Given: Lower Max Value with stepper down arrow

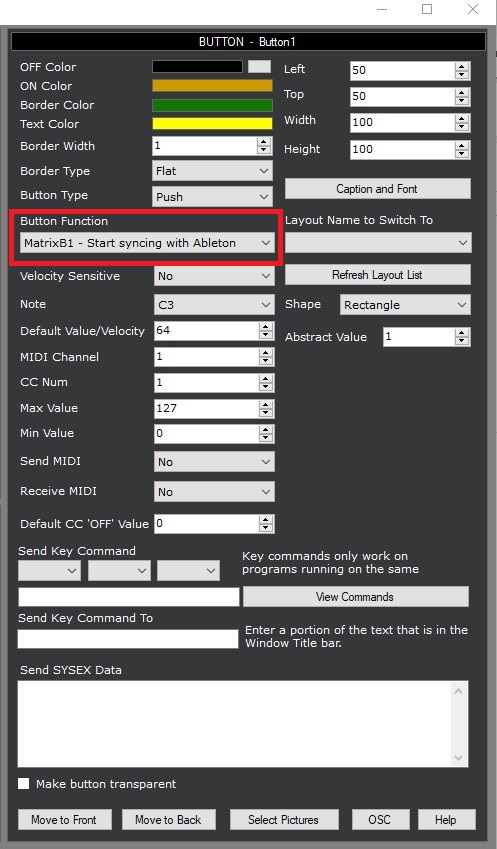Looking at the screenshot, I should 265,413.
